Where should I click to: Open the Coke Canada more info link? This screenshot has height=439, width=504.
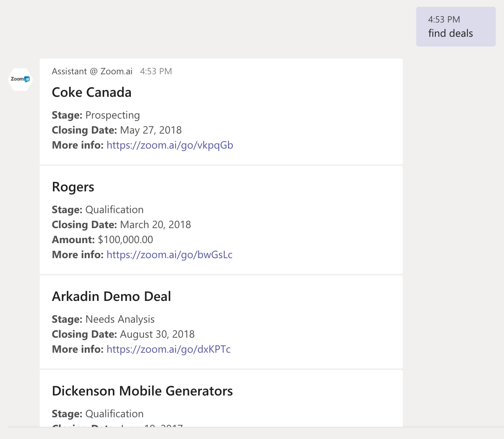(x=169, y=145)
